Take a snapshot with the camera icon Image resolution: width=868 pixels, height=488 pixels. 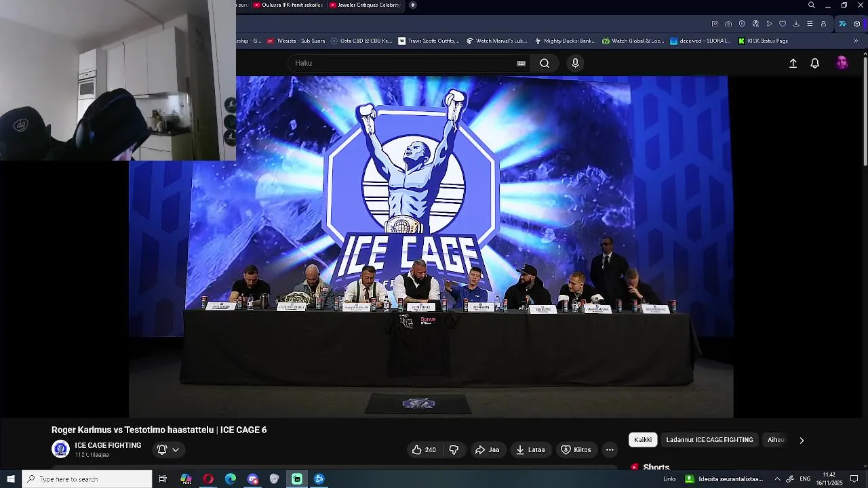coord(728,24)
